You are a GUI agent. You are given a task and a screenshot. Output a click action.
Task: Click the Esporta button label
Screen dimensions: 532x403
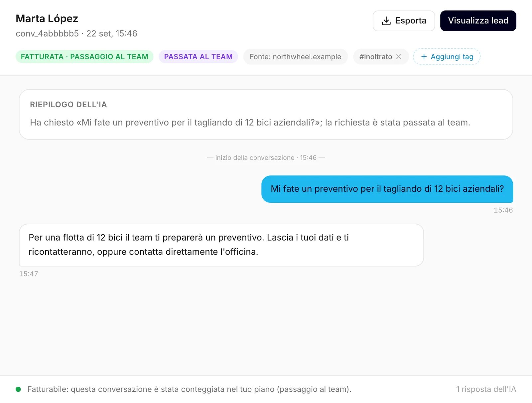click(x=411, y=21)
